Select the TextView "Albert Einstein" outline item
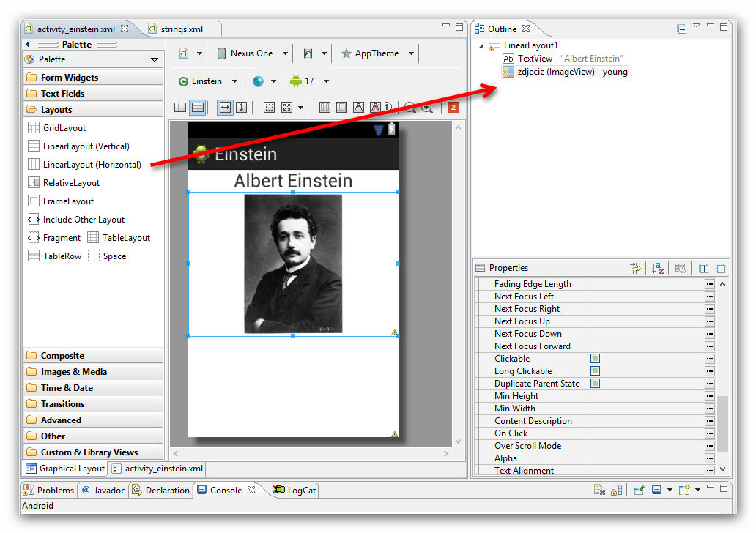756x533 pixels. [x=563, y=59]
